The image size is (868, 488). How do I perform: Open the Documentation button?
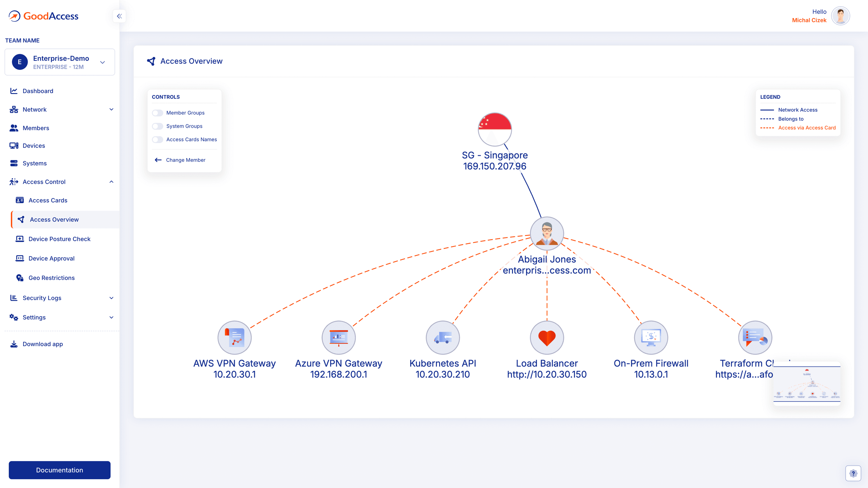[x=60, y=470]
